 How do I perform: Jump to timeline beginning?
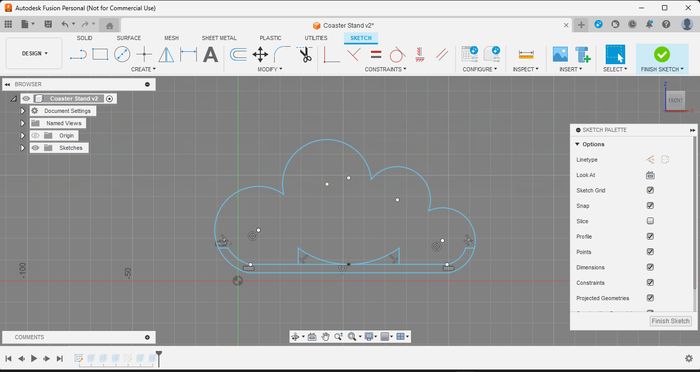pyautogui.click(x=8, y=358)
